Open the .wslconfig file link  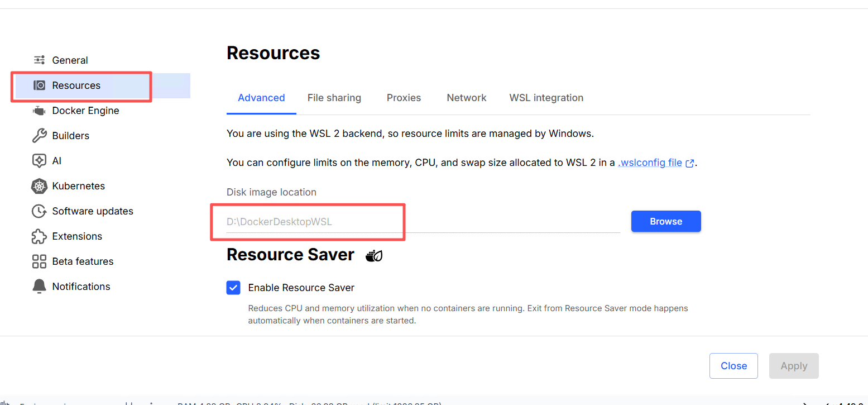[650, 163]
